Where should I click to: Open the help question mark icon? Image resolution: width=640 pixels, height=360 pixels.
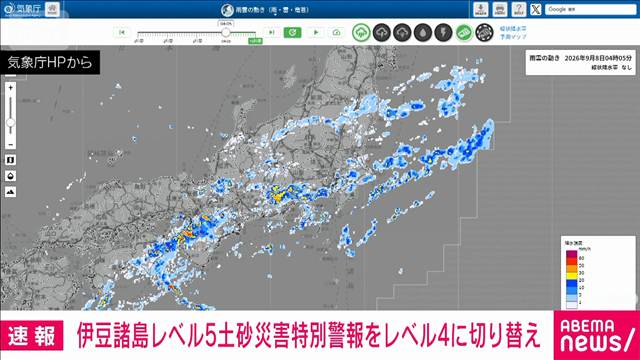518,9
